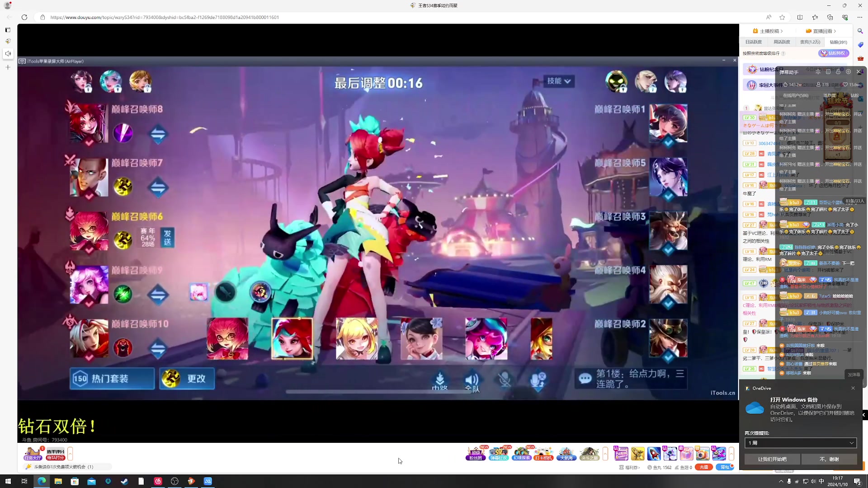Click the in-game chat bubble icon

(585, 378)
